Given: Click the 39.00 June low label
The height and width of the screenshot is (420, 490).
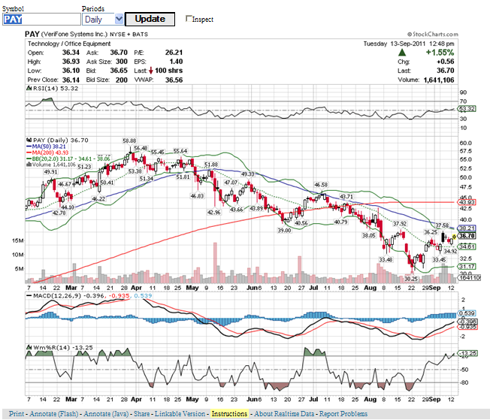Looking at the screenshot, I should (284, 230).
